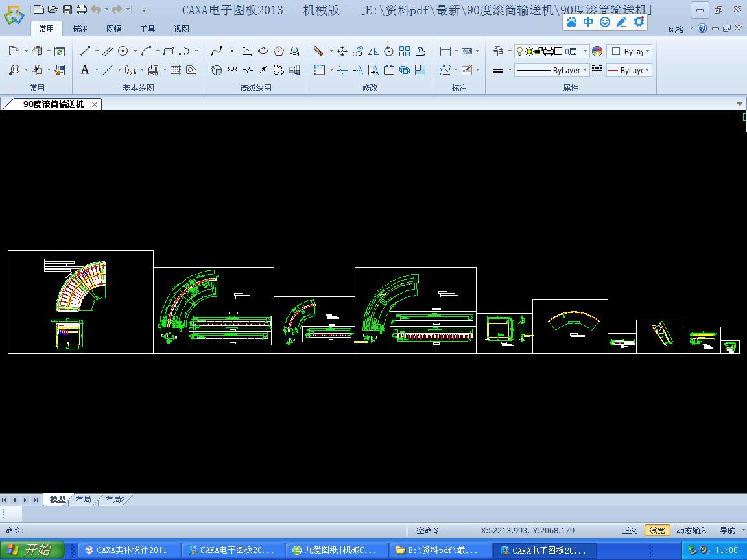Click the Ellipse tool icon

click(263, 51)
